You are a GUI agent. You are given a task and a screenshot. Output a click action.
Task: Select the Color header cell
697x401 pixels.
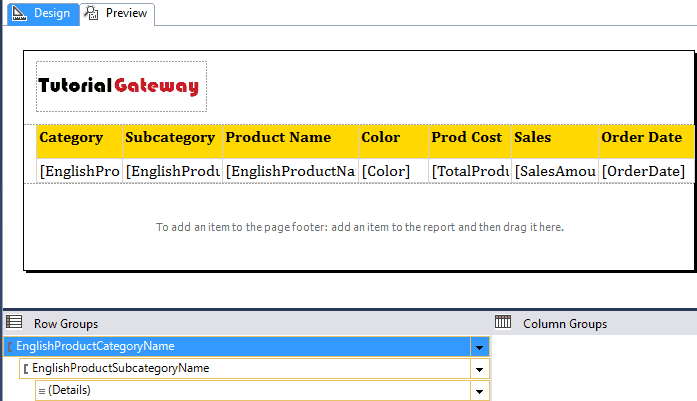click(x=393, y=141)
